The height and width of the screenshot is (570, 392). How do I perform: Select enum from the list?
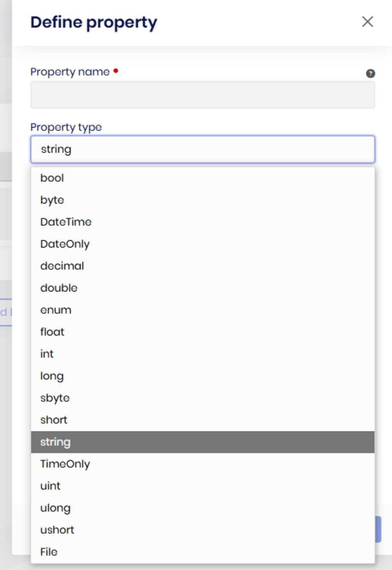point(55,310)
